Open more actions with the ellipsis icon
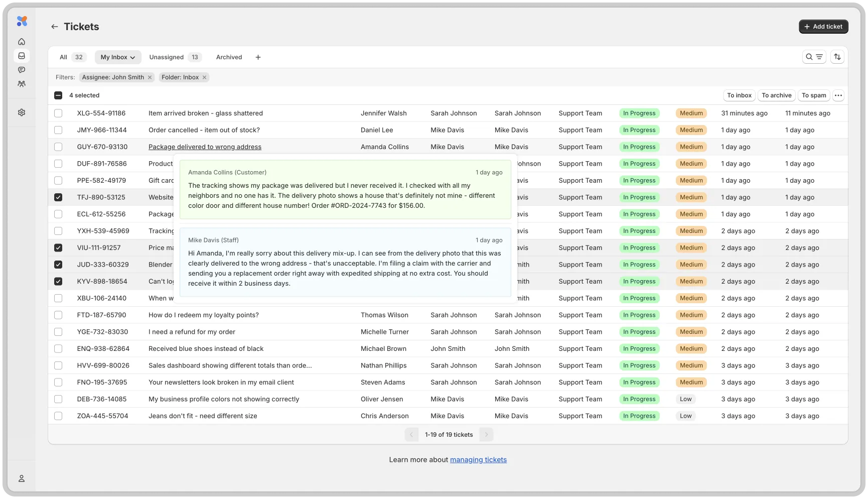868x499 pixels. pos(838,95)
